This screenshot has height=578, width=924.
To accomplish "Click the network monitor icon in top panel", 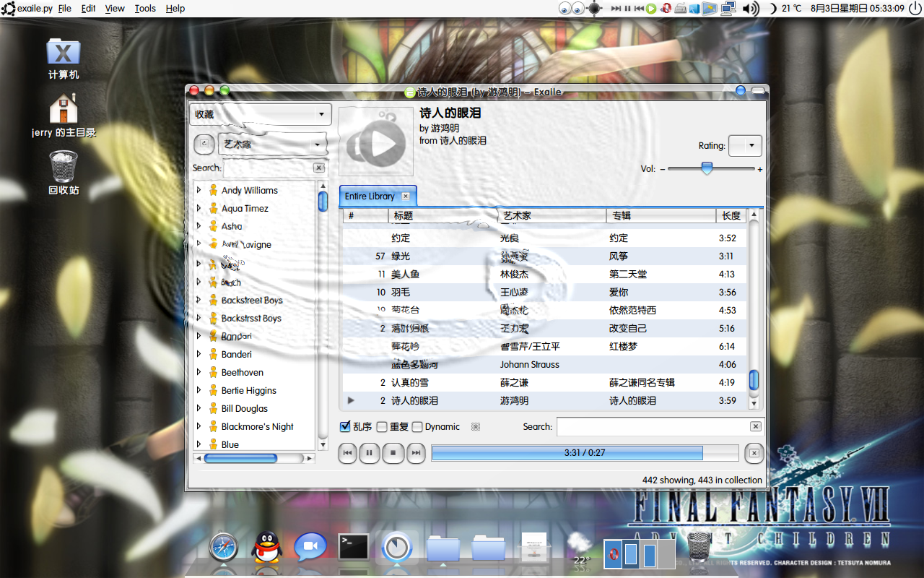I will coord(728,9).
